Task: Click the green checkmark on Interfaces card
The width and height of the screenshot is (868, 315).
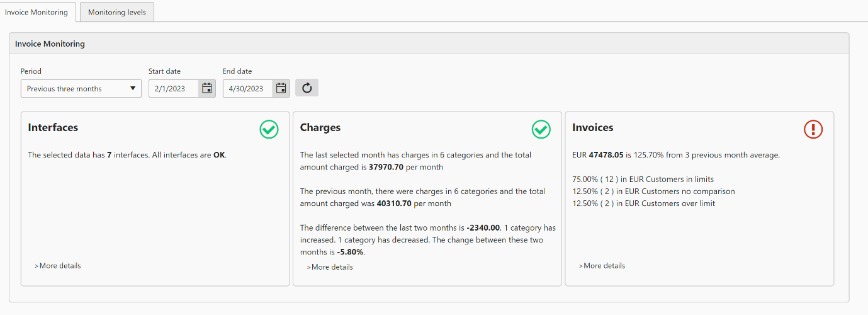Action: (x=269, y=129)
